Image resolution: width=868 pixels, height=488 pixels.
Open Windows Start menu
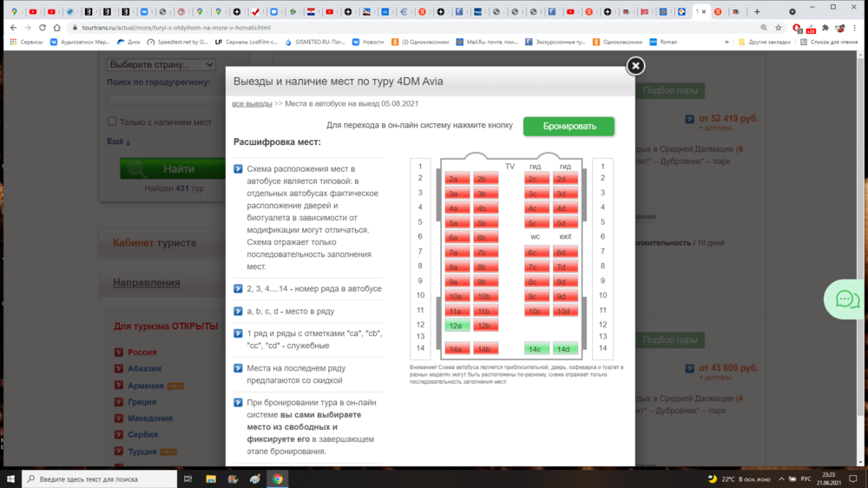pos(10,478)
